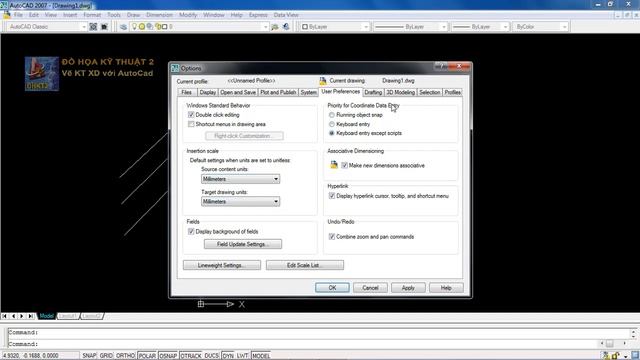Select Running object snap radio button
Image resolution: width=640 pixels, height=360 pixels.
[332, 115]
